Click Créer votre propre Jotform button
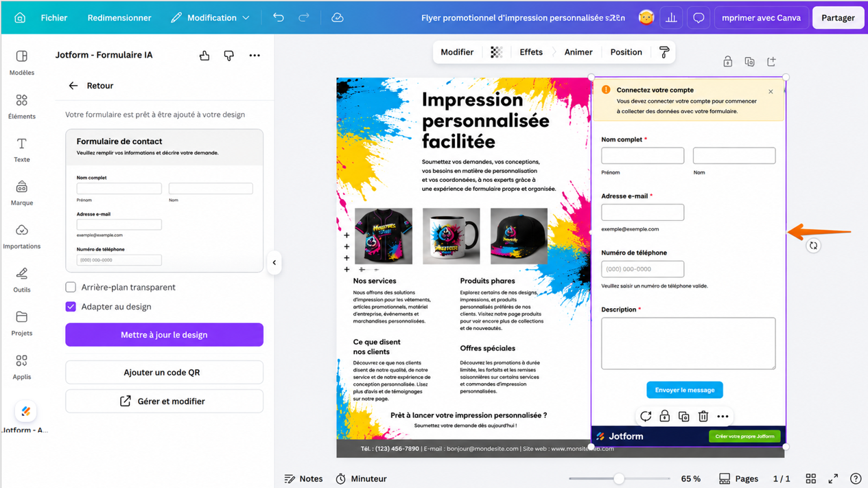This screenshot has width=868, height=488. pyautogui.click(x=744, y=436)
